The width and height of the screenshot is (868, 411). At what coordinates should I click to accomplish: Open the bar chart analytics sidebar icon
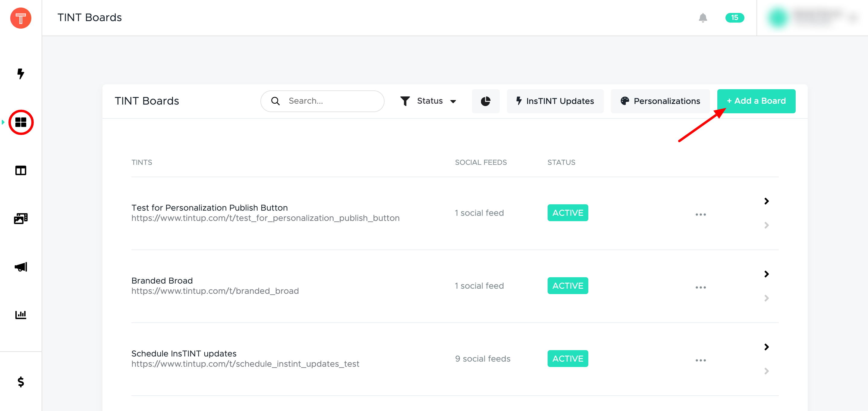[20, 315]
